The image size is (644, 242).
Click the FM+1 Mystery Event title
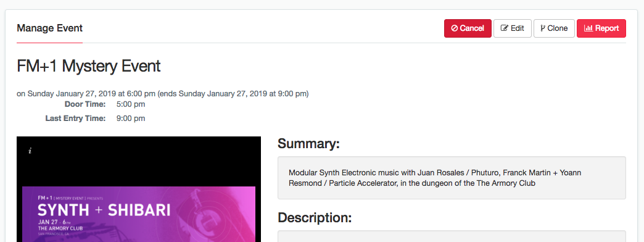tap(89, 66)
